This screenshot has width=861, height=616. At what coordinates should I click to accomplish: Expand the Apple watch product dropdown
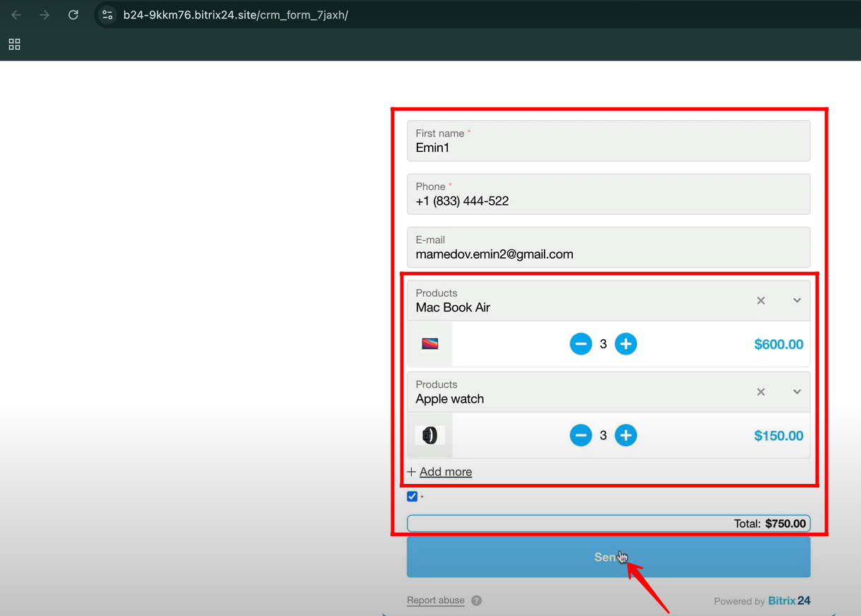click(x=797, y=392)
